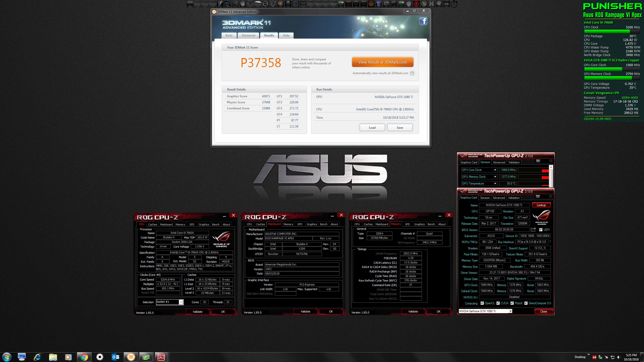Click View Result at 3DMark.com button
This screenshot has width=644, height=362.
tap(382, 62)
